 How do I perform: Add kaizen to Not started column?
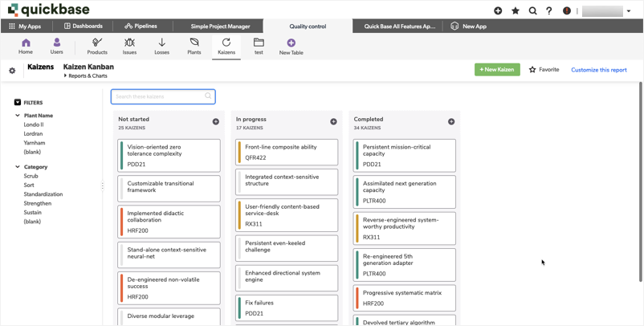pyautogui.click(x=216, y=121)
